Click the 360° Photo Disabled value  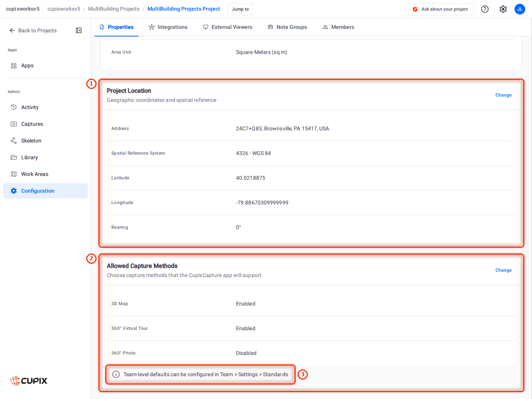point(246,353)
